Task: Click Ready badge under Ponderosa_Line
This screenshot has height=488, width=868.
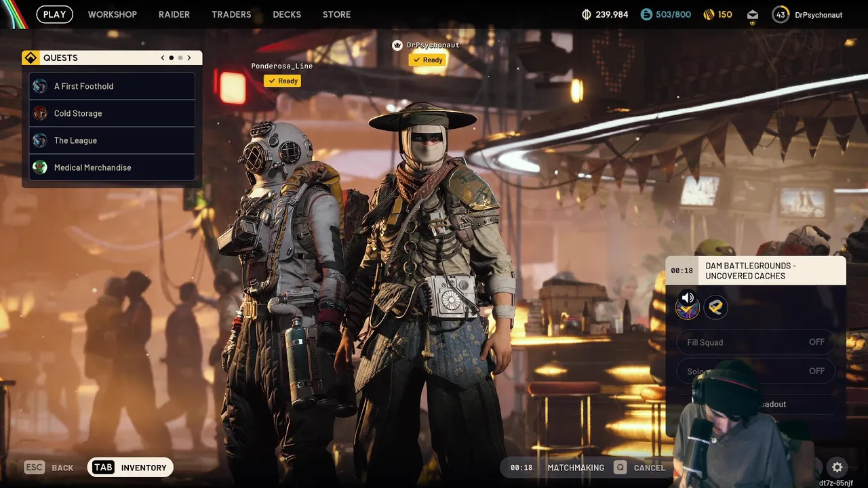Action: [x=282, y=81]
